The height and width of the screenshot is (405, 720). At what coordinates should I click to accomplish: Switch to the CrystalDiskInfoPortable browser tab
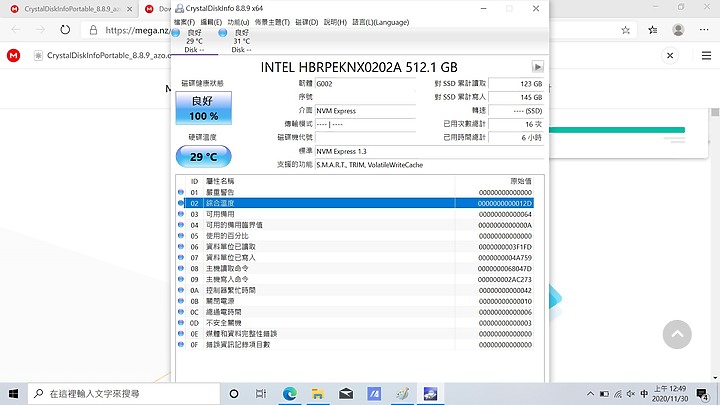click(x=71, y=9)
